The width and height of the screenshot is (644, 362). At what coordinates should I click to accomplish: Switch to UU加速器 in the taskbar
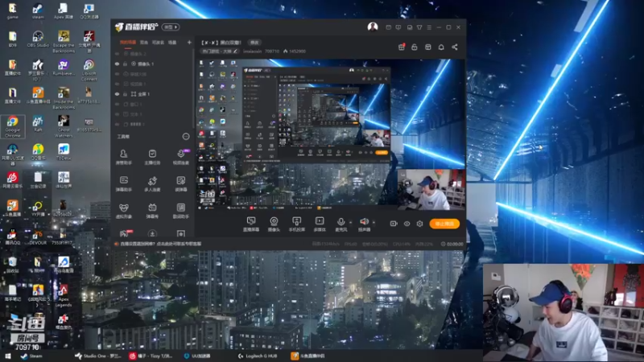click(197, 356)
